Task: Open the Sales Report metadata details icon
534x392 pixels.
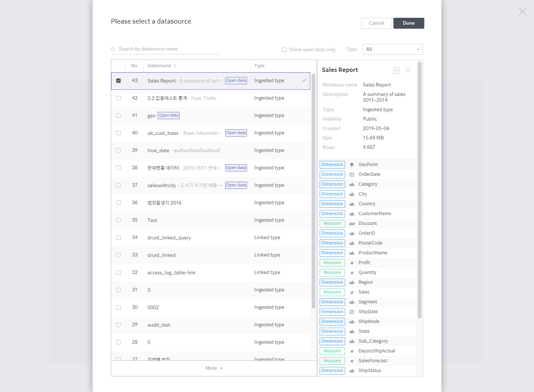Action: point(397,70)
